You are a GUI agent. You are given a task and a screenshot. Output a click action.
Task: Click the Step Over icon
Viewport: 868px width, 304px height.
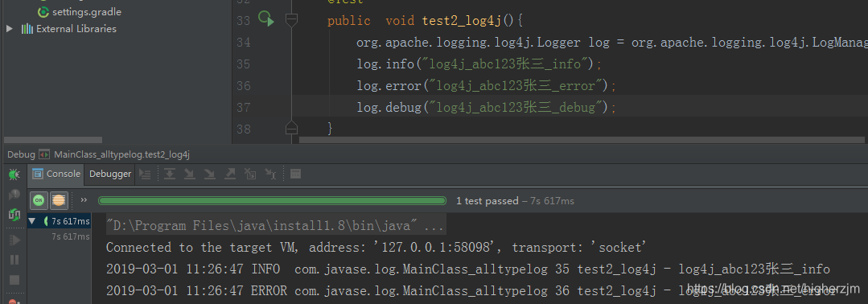tap(170, 174)
